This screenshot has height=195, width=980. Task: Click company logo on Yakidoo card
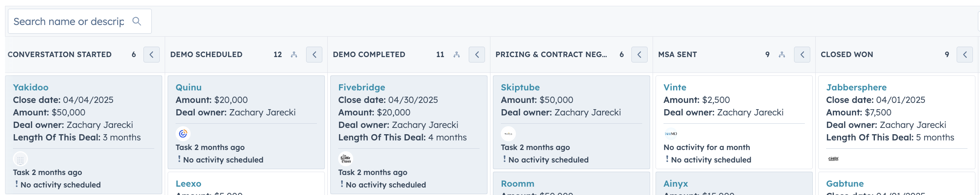(x=20, y=159)
